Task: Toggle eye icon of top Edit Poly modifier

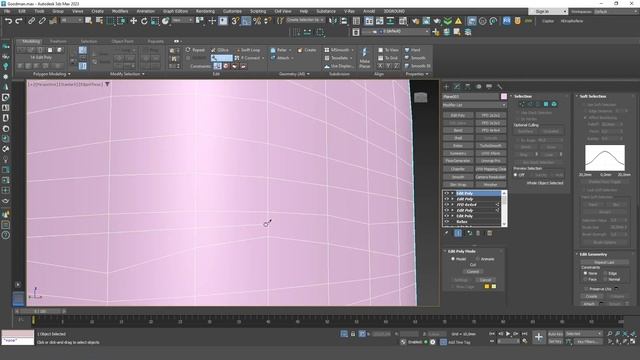Action: tap(446, 193)
